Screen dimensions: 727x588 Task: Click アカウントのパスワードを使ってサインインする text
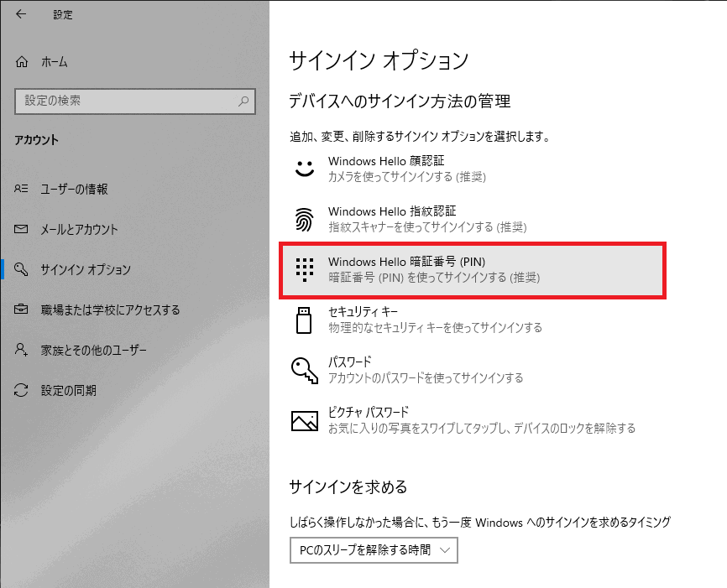pos(426,378)
